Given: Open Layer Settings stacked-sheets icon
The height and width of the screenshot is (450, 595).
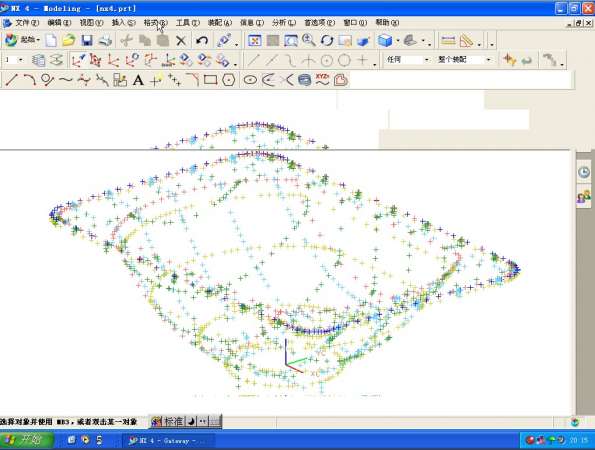Looking at the screenshot, I should (38, 60).
